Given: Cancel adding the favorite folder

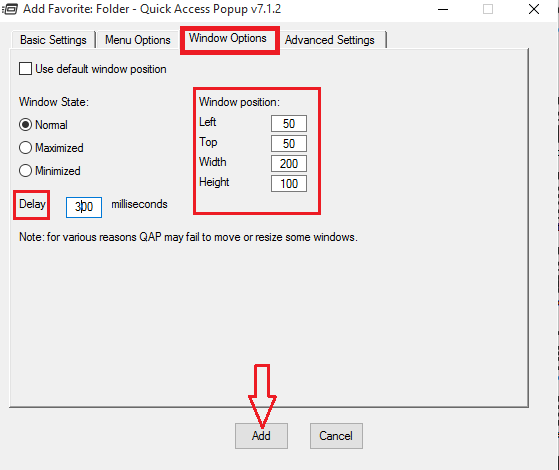Looking at the screenshot, I should coord(336,436).
